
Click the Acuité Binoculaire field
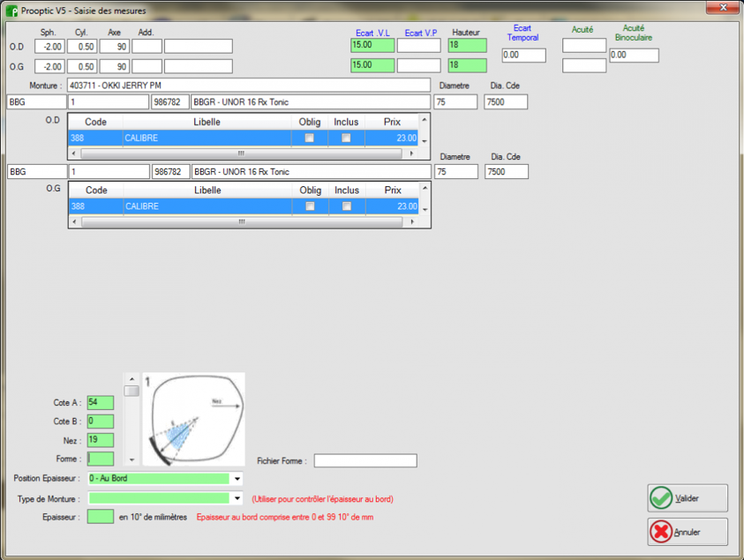634,55
